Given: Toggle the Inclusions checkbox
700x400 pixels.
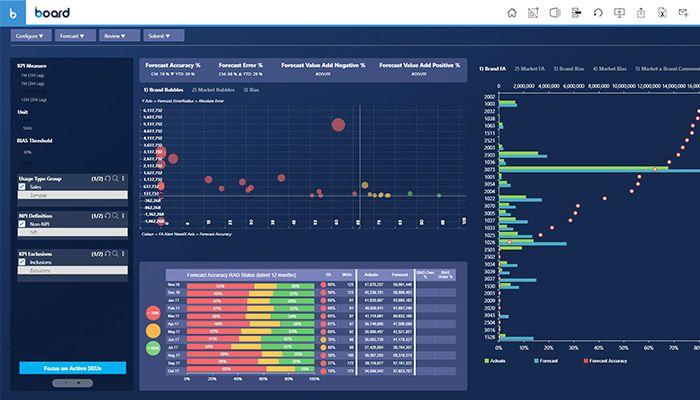Looking at the screenshot, I should [x=22, y=262].
